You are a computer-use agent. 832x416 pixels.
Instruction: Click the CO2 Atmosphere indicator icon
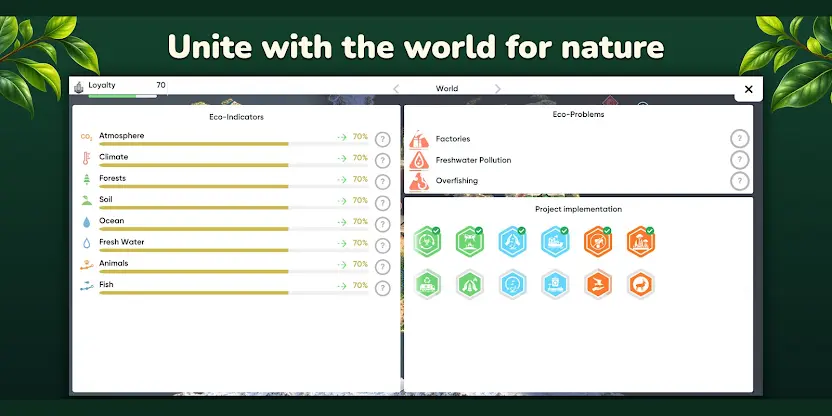86,137
